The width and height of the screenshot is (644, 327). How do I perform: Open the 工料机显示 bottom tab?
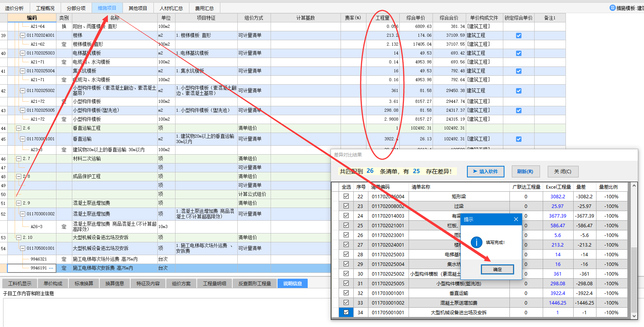(20, 283)
